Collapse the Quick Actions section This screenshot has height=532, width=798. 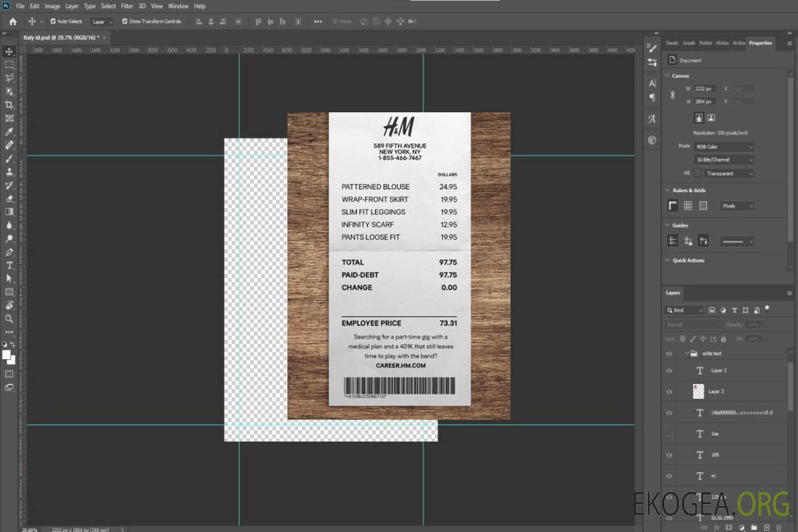click(x=667, y=260)
